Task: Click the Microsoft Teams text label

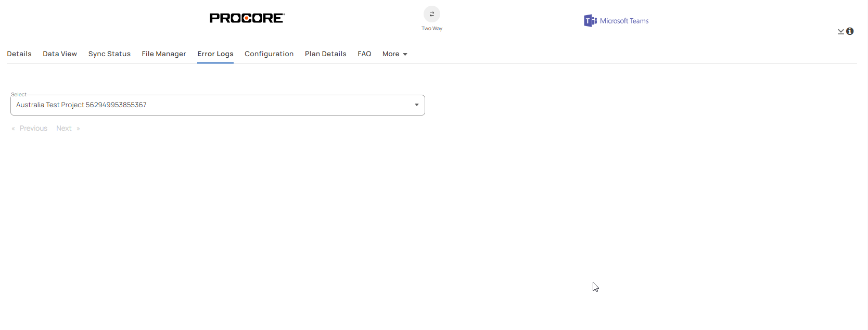Action: (x=624, y=21)
